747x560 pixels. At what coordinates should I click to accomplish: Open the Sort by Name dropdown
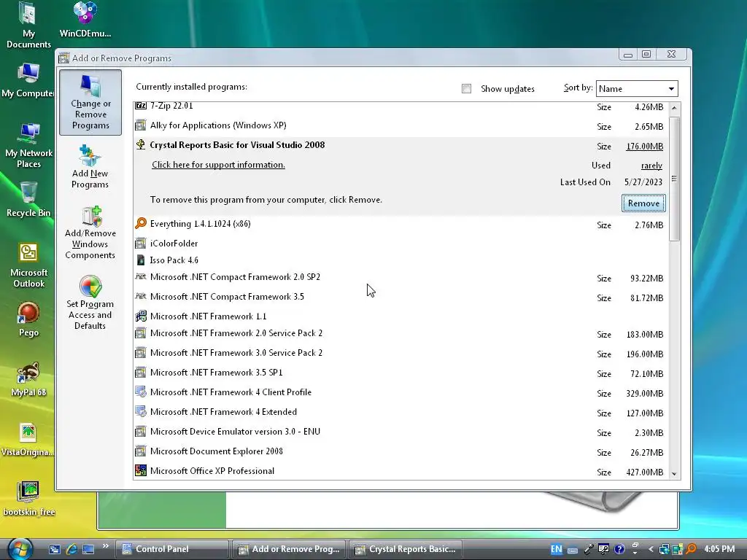tap(636, 88)
